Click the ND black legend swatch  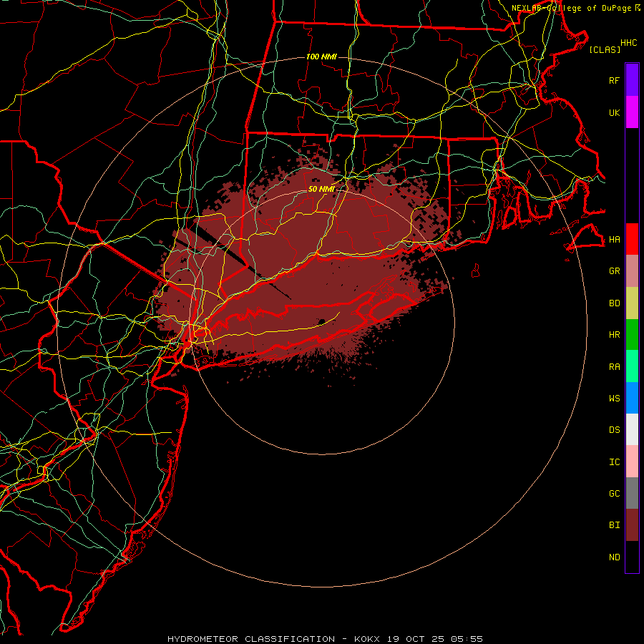click(632, 557)
